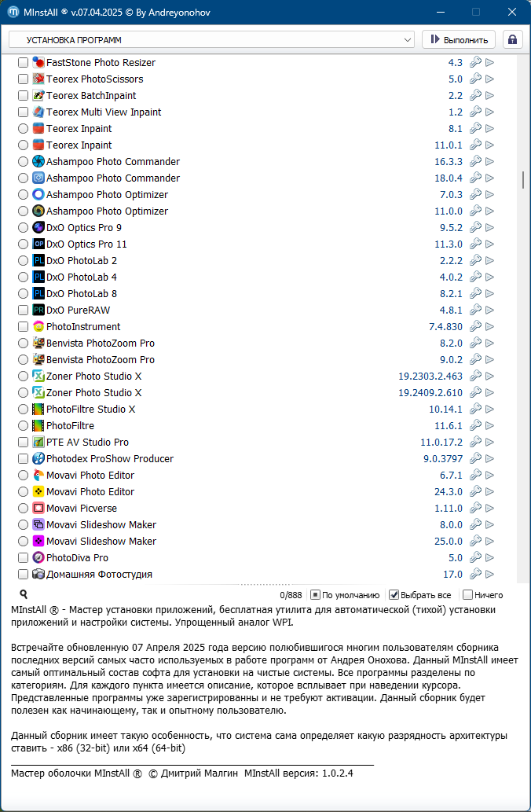531x812 pixels.
Task: Tick the PTE AV Studio Pro checkbox
Action: 23,443
